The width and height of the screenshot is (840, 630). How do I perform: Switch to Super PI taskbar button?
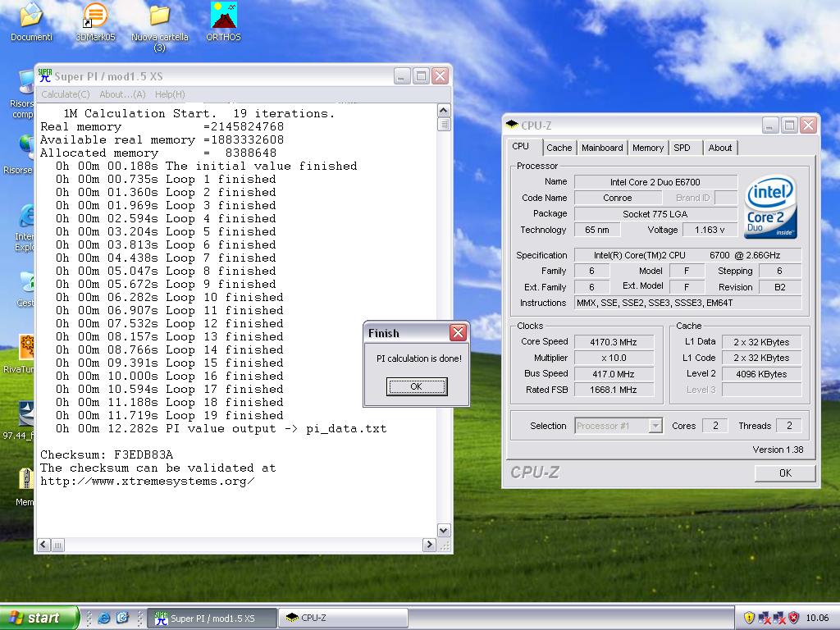(212, 619)
